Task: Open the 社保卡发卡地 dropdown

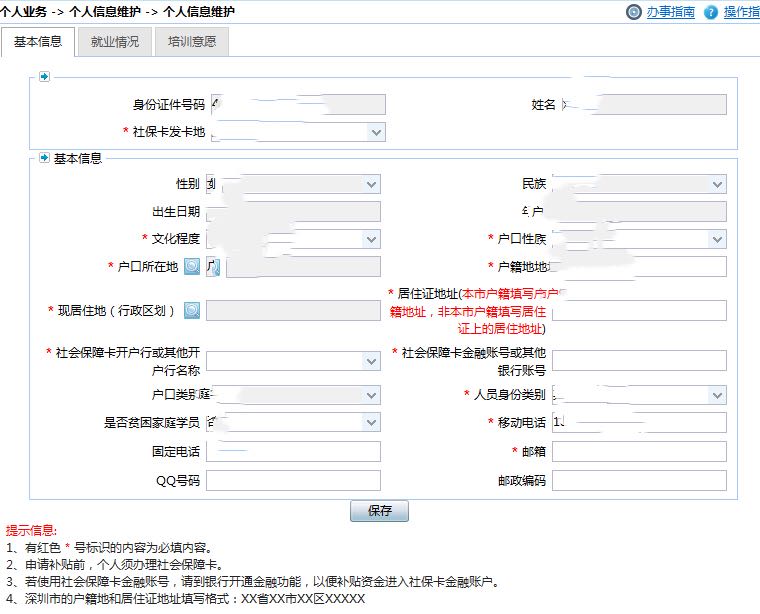Action: [x=376, y=132]
